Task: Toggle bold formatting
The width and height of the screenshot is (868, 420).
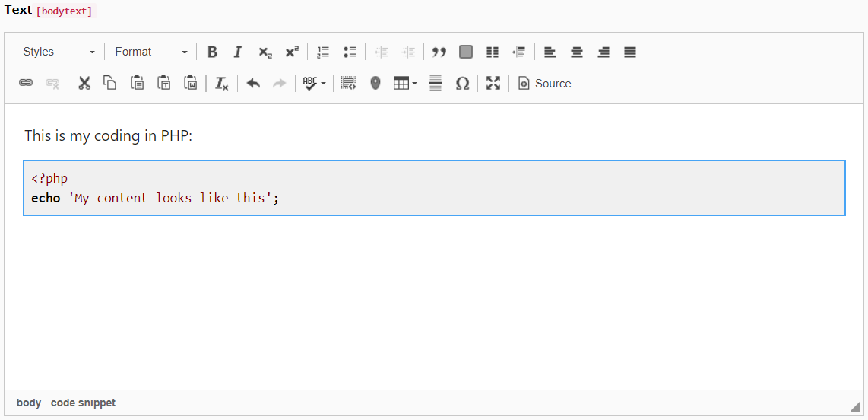Action: click(212, 52)
